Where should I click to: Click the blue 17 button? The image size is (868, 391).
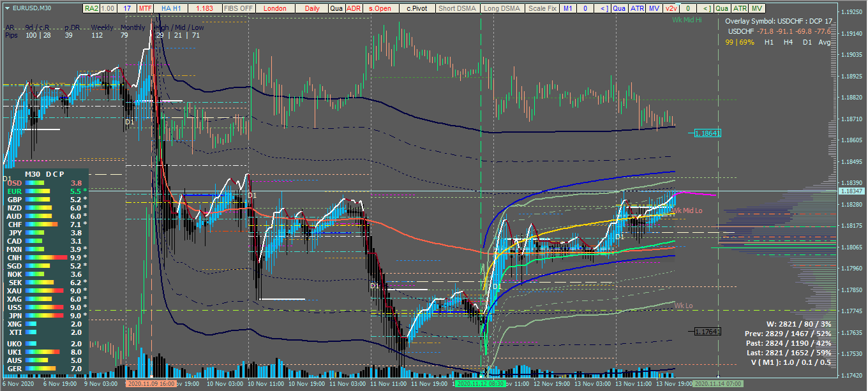126,8
